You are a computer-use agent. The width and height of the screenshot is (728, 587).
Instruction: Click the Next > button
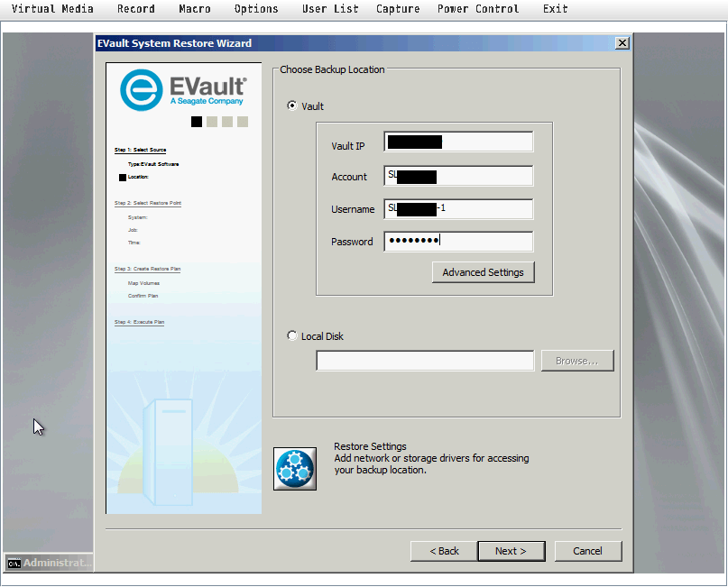click(511, 551)
